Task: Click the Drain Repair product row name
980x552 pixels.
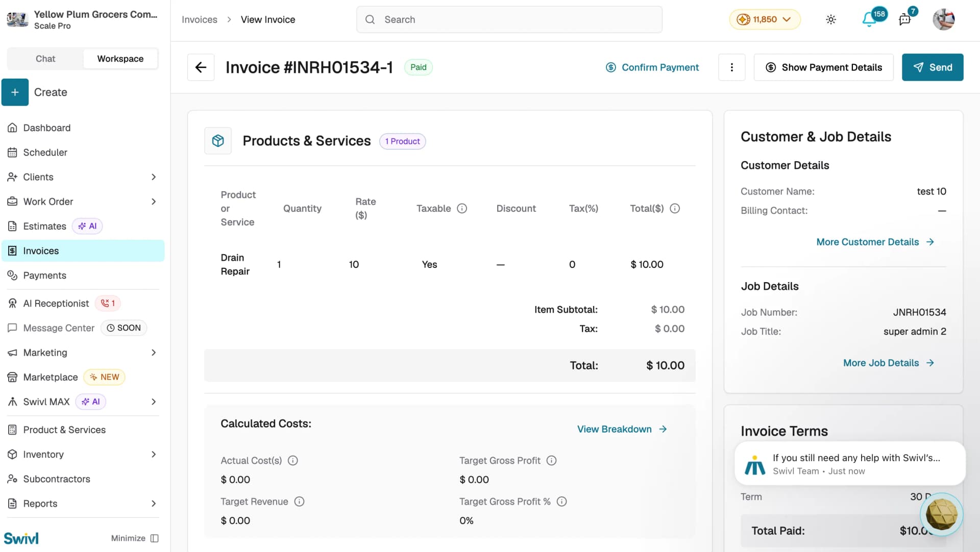Action: click(x=235, y=264)
